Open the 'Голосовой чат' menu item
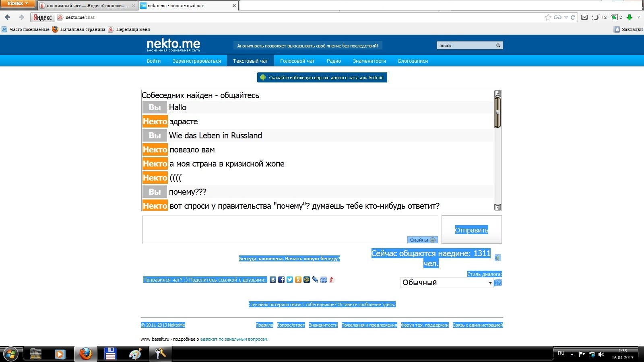The image size is (644, 362). pyautogui.click(x=297, y=61)
